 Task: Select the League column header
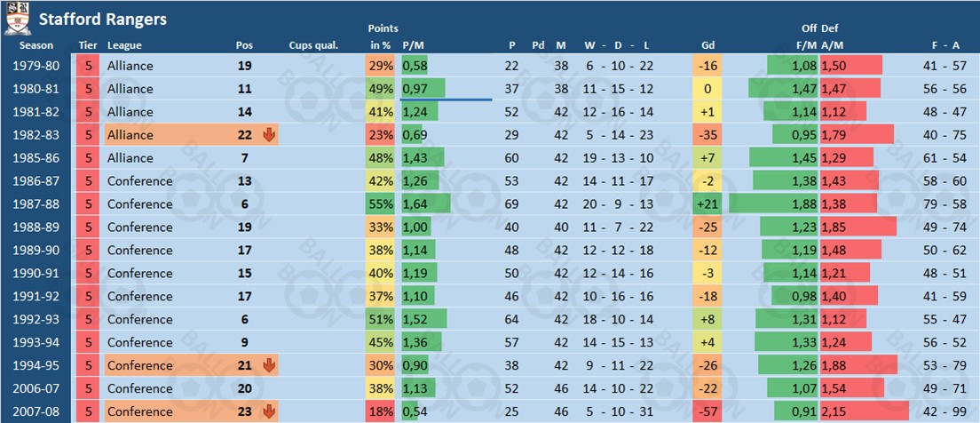[x=124, y=45]
